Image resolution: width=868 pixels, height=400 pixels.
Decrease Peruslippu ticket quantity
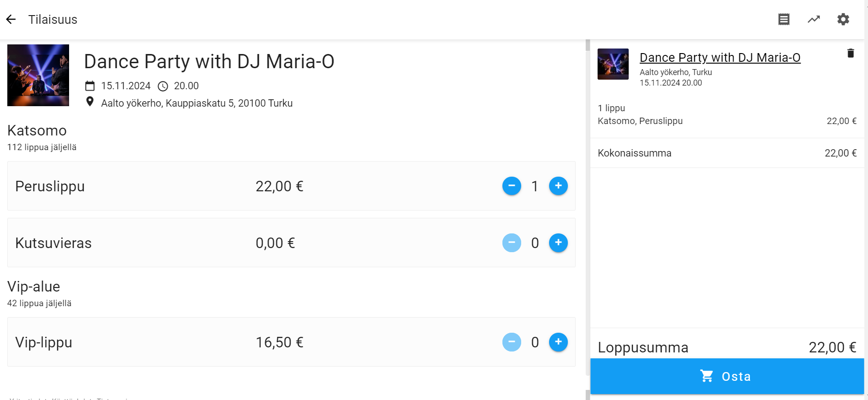(x=512, y=186)
